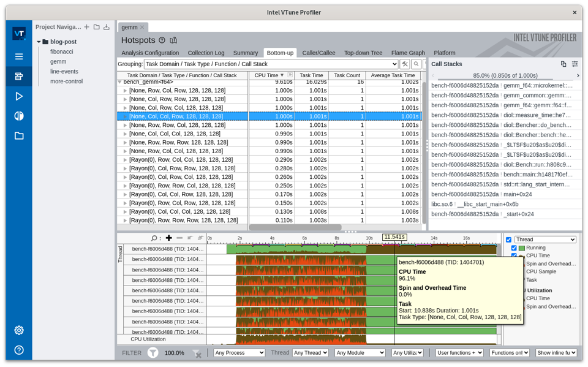
Task: Open the hamburger menu in the sidebar
Action: [x=19, y=56]
